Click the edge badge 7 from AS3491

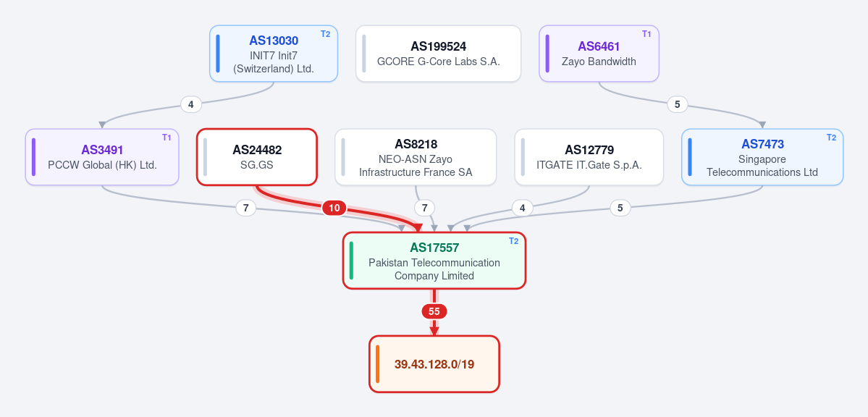coord(246,208)
